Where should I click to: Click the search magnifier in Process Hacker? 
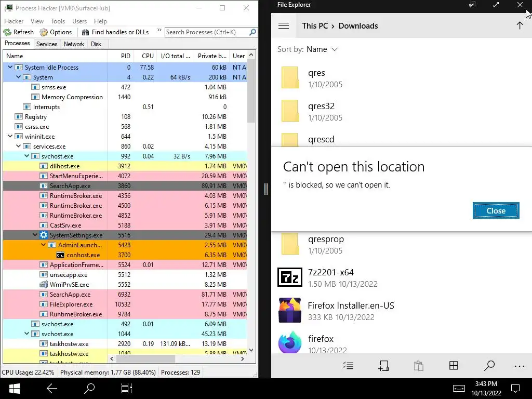point(253,32)
